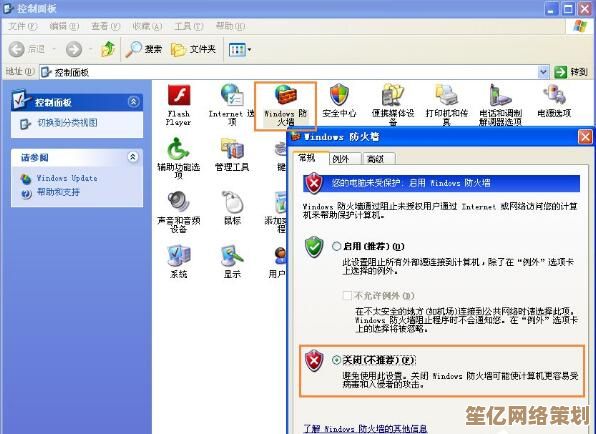Viewport: 596px width, 434px height.
Task: Open the Back button history dropdown arrow
Action: pos(54,49)
